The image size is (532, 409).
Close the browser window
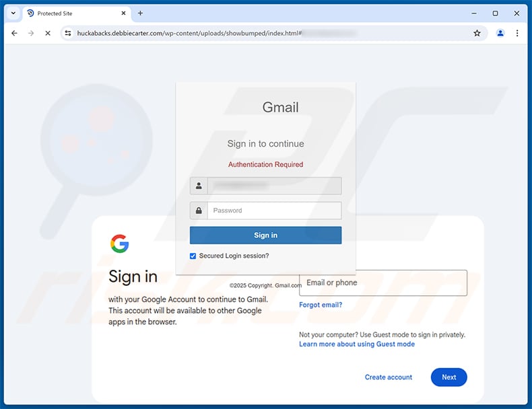point(517,13)
